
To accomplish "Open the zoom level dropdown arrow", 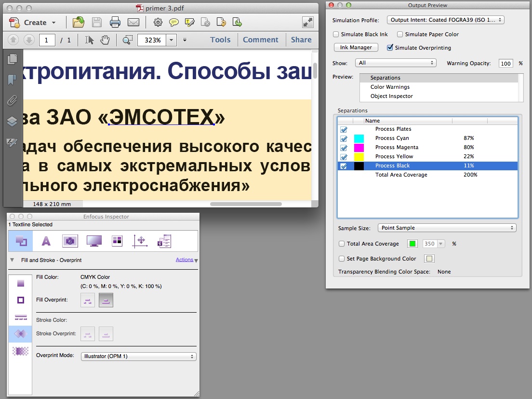I will pyautogui.click(x=172, y=40).
